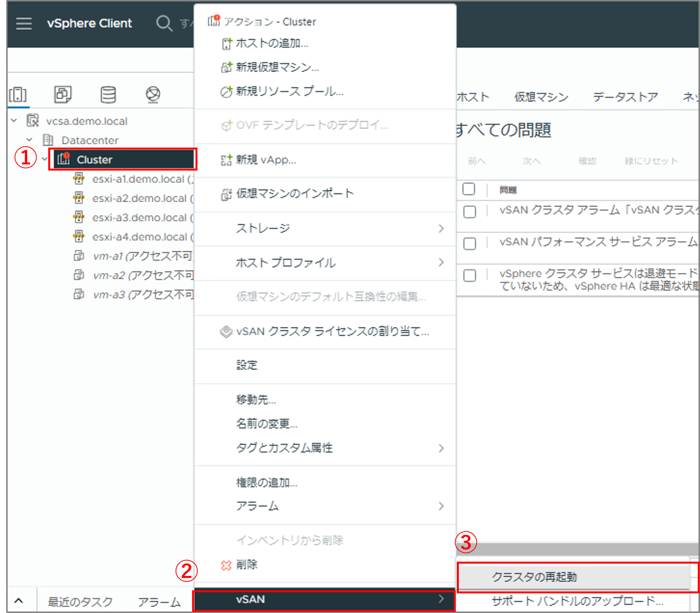Open the hamburger navigation menu
This screenshot has height=613, width=700.
24,23
